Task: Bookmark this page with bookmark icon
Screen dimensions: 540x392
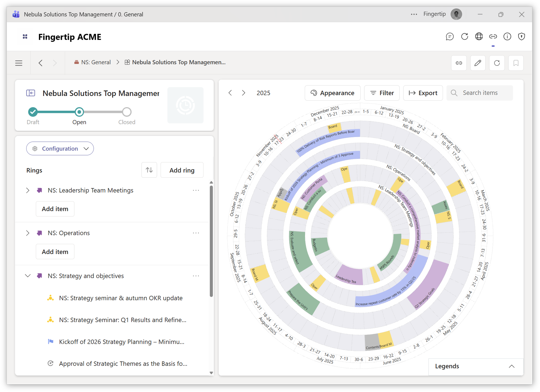Action: [x=516, y=63]
